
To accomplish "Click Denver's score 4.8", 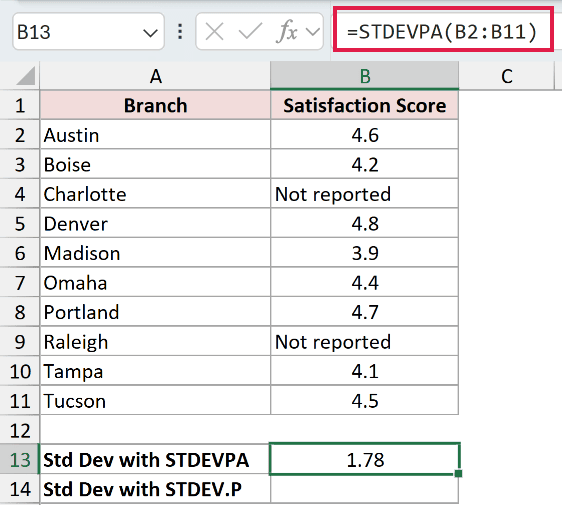I will [365, 224].
